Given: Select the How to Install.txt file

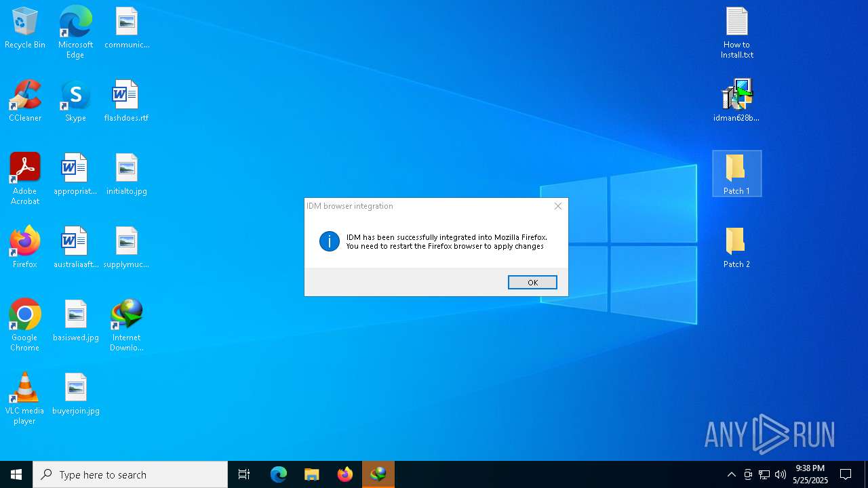Looking at the screenshot, I should tap(737, 33).
